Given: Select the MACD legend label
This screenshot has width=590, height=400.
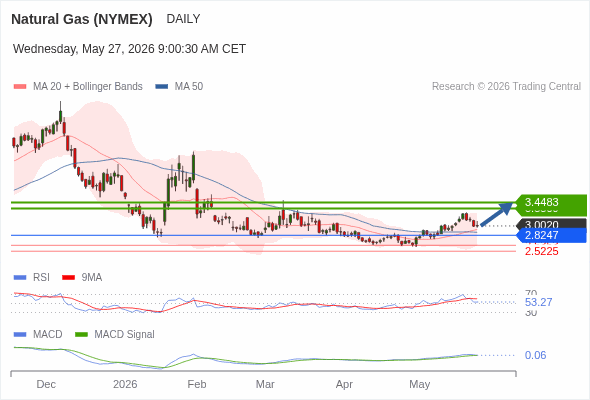Looking at the screenshot, I should (x=48, y=335).
